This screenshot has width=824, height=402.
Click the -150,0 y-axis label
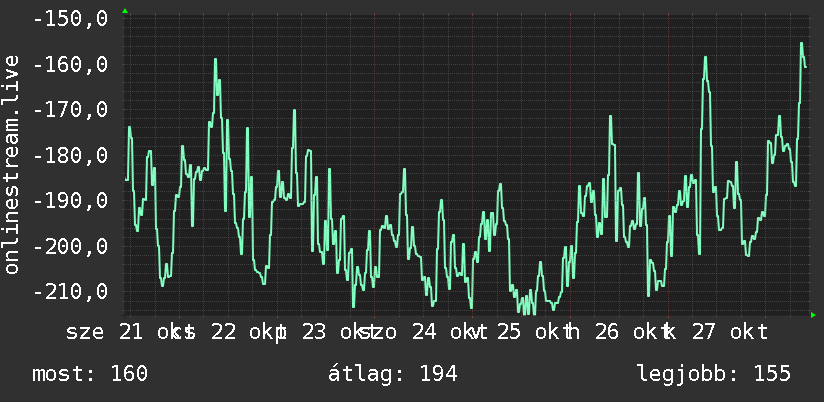click(x=70, y=19)
